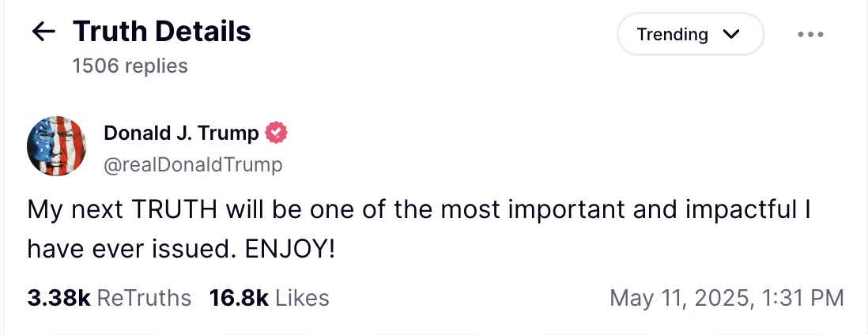The image size is (868, 335).
Task: Open the Donald J. Trump display name
Action: click(181, 133)
